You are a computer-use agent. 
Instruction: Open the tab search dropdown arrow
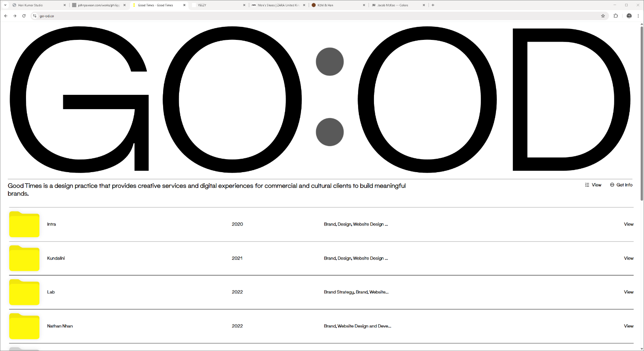pyautogui.click(x=6, y=5)
